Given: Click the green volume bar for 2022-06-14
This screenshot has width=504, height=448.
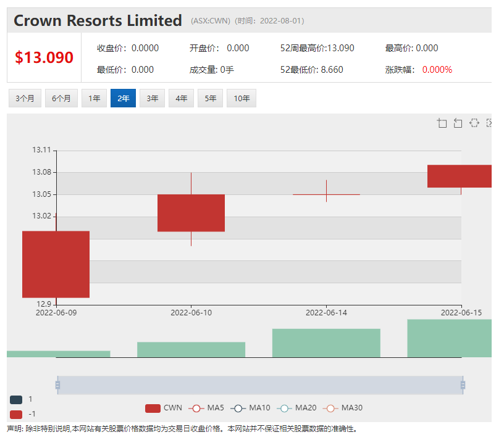Looking at the screenshot, I should coord(326,343).
